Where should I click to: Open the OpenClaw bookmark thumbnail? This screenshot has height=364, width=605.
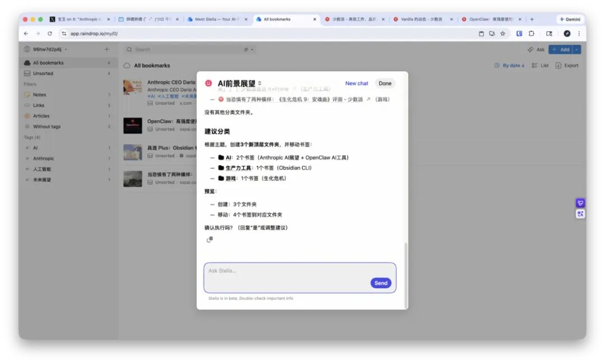coord(133,125)
